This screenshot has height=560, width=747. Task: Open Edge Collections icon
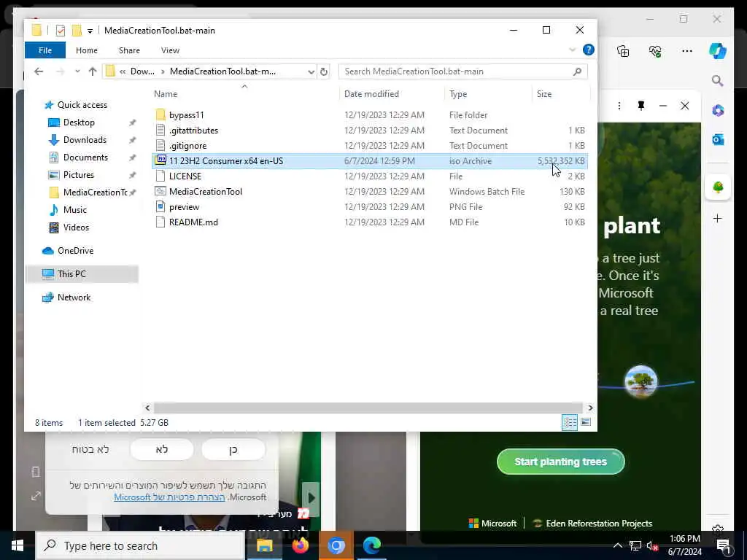tap(623, 51)
